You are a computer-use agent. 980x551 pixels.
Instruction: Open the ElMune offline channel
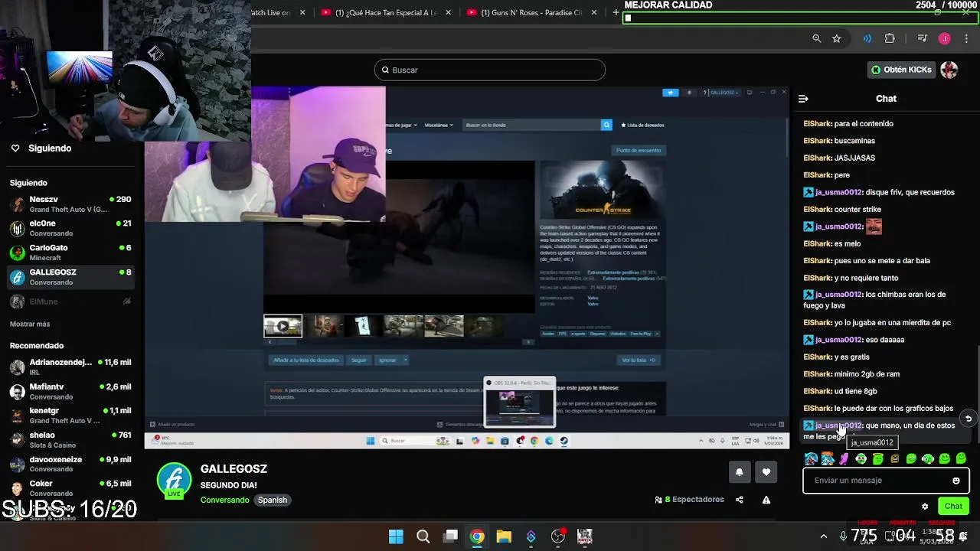[70, 302]
